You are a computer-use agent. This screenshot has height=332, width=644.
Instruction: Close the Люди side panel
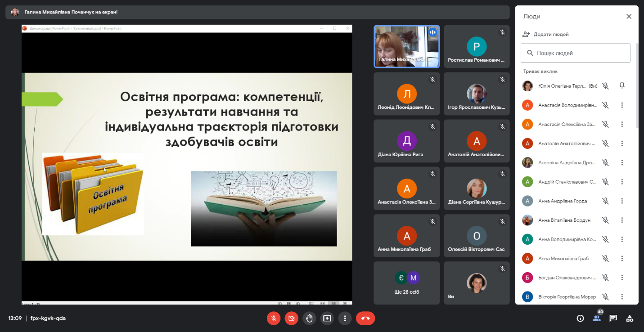(x=629, y=17)
